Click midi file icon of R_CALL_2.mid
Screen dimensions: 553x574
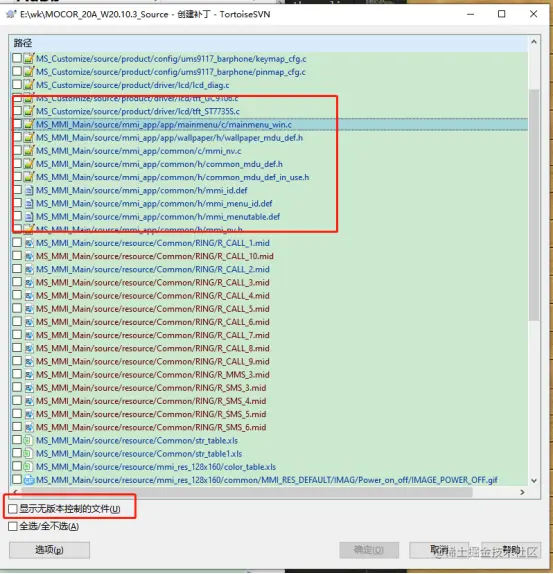(x=29, y=269)
